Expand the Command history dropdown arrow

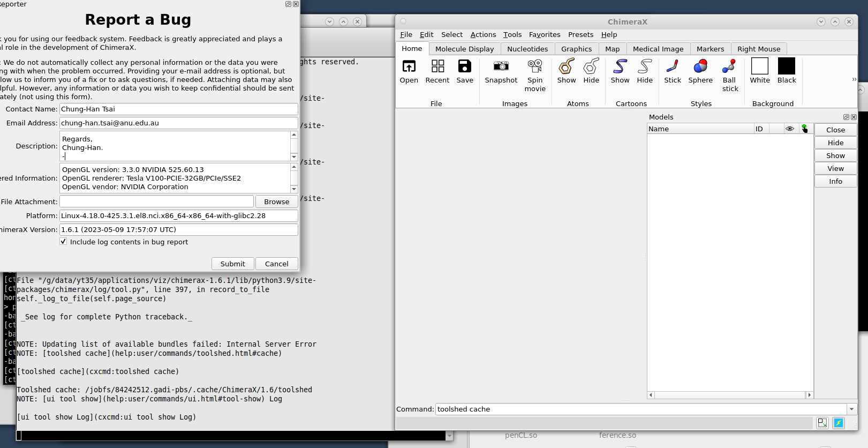click(x=851, y=409)
